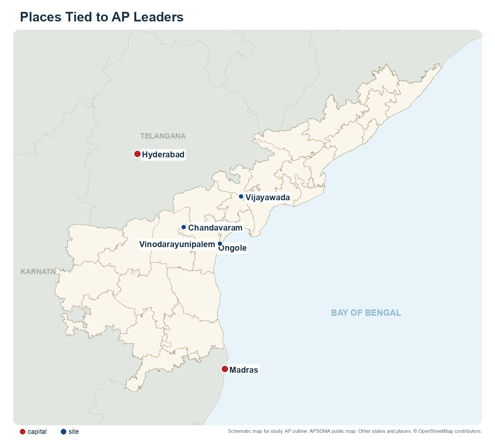
Task: Click the Ongole map label
Action: [232, 248]
